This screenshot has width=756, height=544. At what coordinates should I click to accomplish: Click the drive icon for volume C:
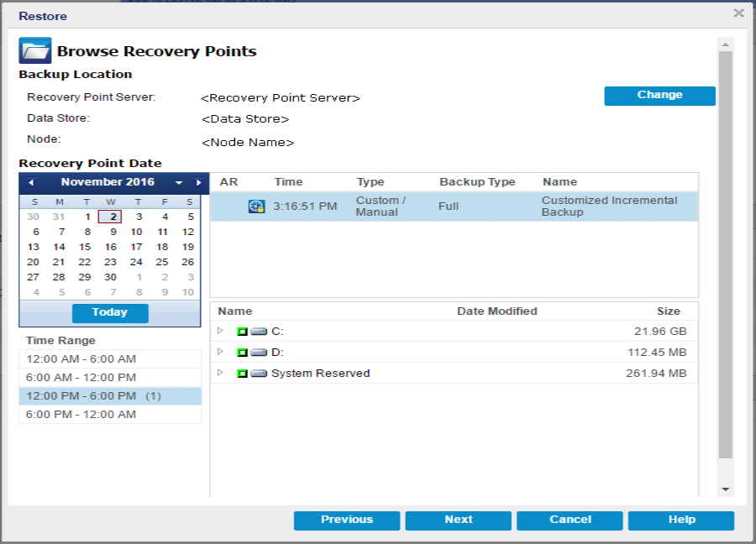pos(259,332)
